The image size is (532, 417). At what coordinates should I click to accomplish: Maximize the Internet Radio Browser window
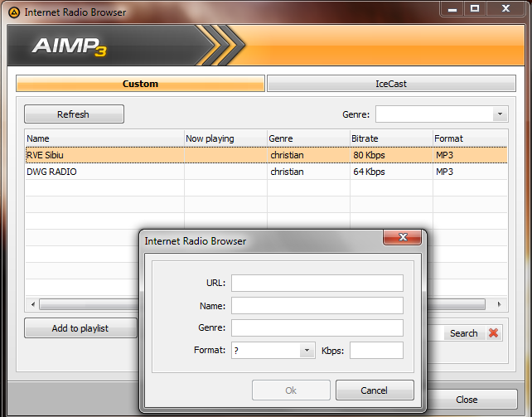point(475,9)
